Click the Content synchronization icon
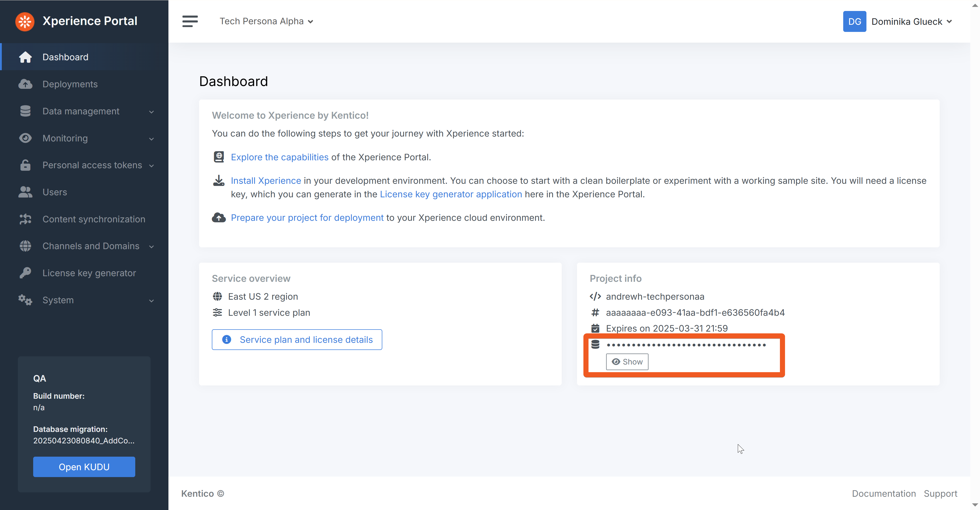The width and height of the screenshot is (980, 510). pyautogui.click(x=26, y=219)
